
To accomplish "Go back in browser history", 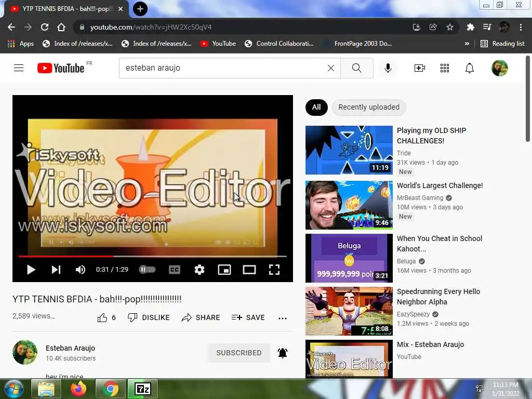I will click(x=11, y=27).
